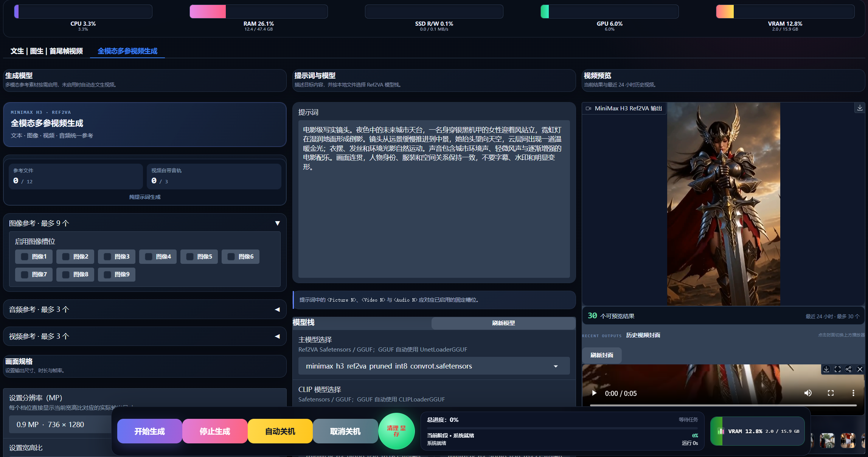Click the 全模态多参视频生成 card title under MINIMAX H3
This screenshot has height=457, width=868.
[47, 123]
